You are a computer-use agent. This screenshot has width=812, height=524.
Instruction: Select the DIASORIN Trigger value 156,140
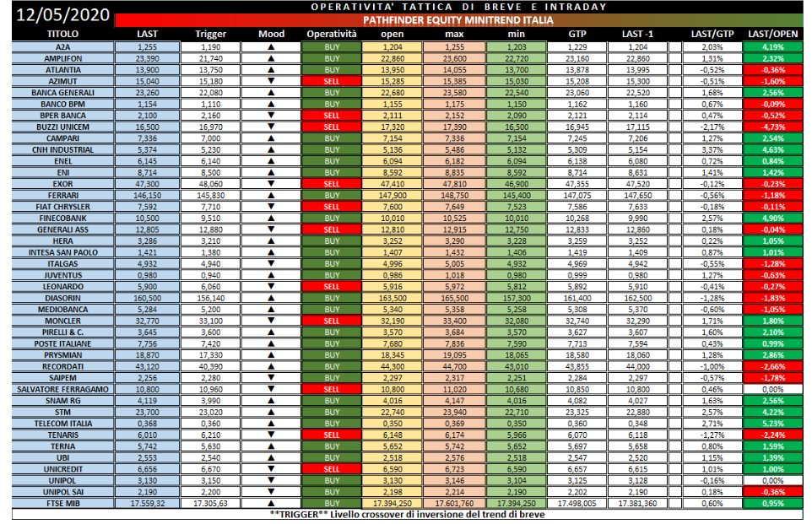(x=210, y=298)
